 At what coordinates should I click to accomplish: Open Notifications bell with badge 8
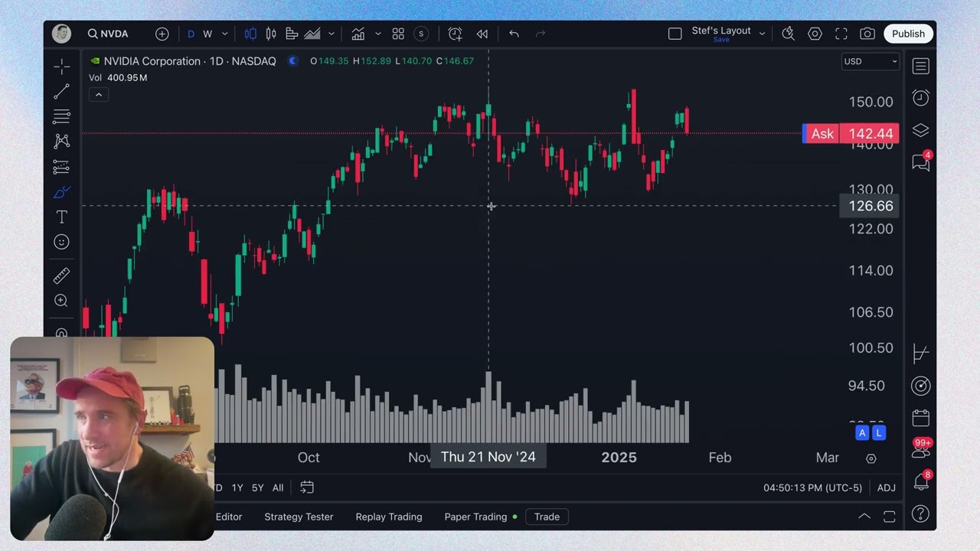point(921,481)
